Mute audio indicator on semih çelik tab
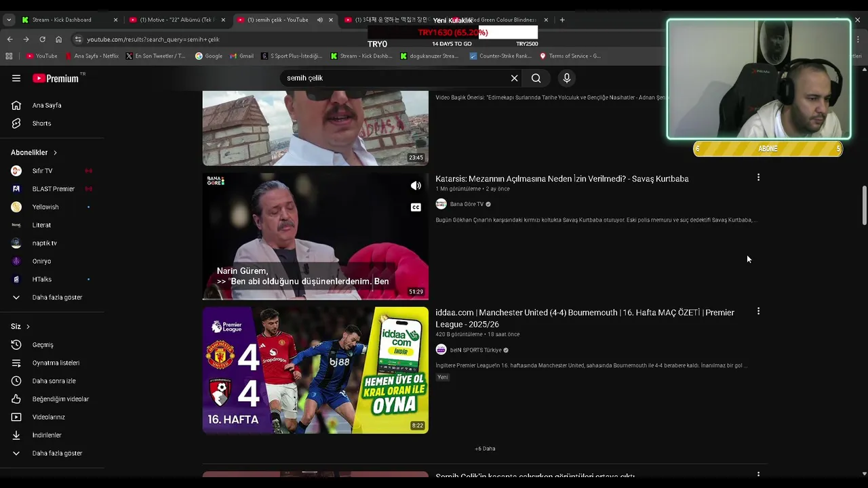This screenshot has width=868, height=488. coord(320,20)
